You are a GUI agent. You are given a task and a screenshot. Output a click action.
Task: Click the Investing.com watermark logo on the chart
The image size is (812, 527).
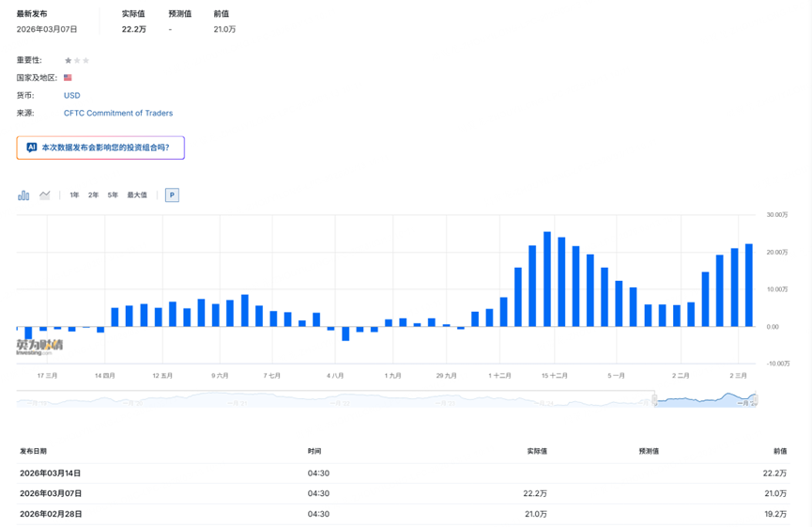tap(39, 347)
